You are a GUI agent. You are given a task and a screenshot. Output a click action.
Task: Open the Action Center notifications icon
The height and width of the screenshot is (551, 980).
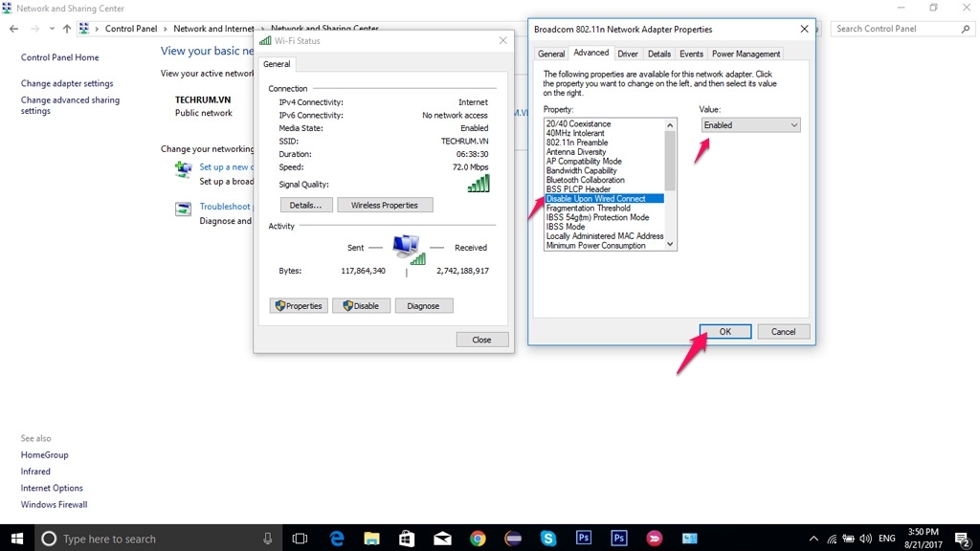(x=961, y=539)
